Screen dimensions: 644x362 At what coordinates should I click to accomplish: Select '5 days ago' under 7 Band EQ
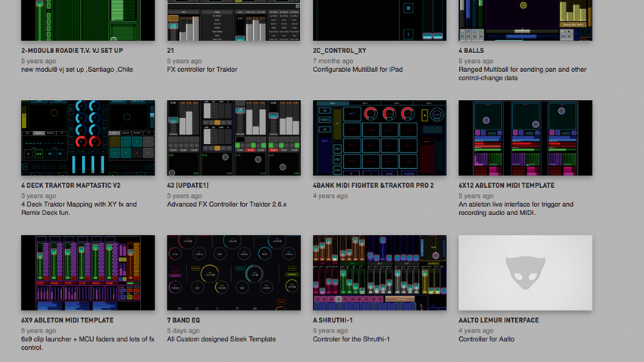(x=183, y=330)
